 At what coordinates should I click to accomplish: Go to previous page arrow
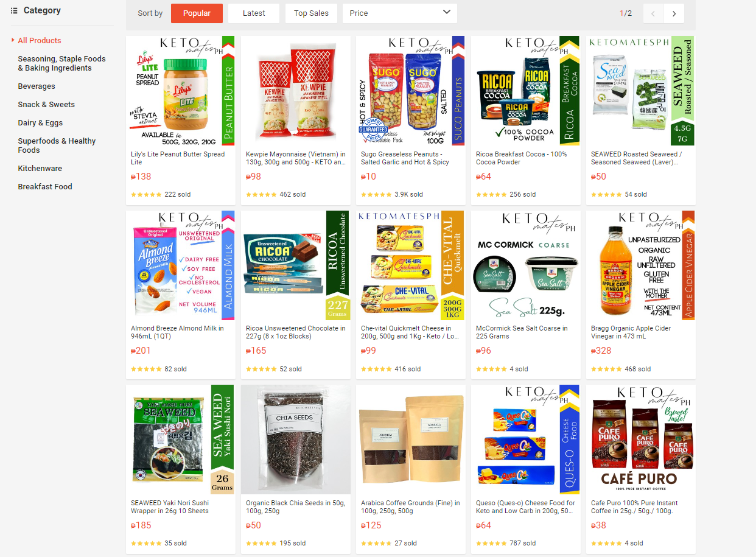click(x=653, y=13)
